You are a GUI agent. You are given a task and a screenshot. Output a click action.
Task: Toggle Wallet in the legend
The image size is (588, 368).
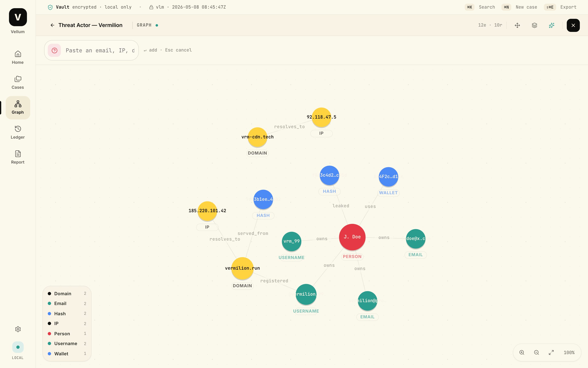tap(67, 354)
